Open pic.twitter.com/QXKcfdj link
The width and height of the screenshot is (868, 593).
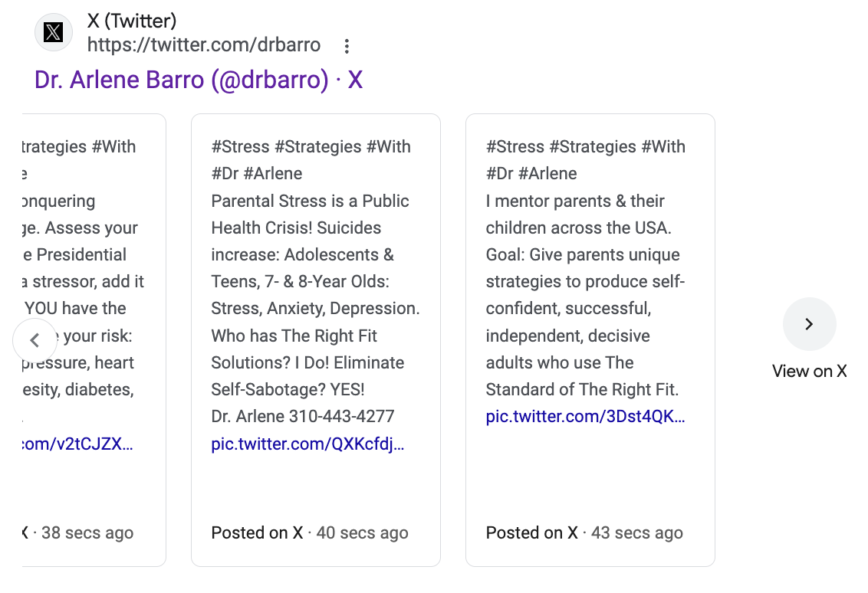(307, 444)
